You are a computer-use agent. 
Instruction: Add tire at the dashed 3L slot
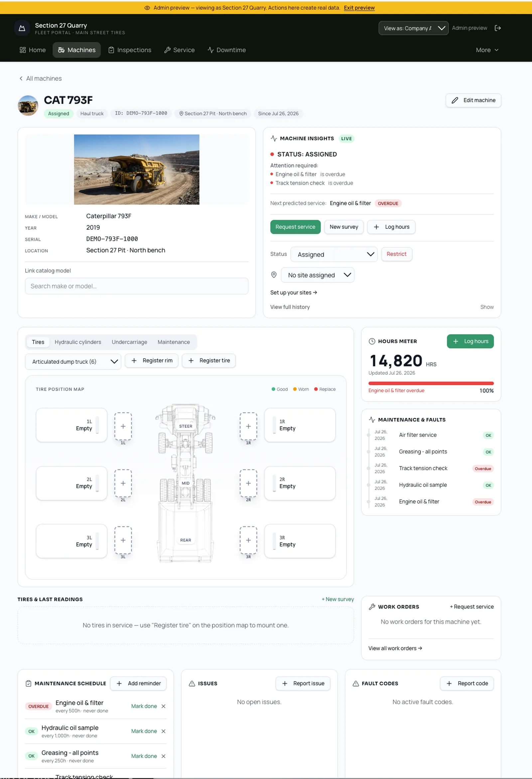tap(123, 540)
